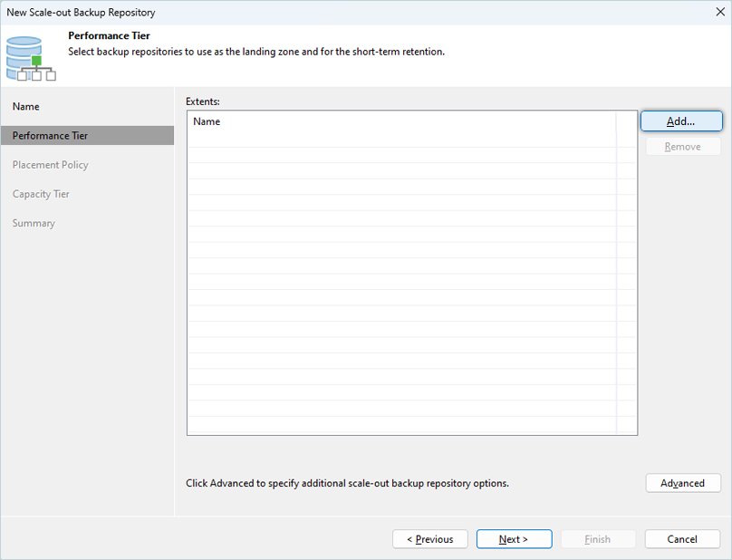The width and height of the screenshot is (732, 560).
Task: Click the narrow column header beside Name
Action: (626, 121)
